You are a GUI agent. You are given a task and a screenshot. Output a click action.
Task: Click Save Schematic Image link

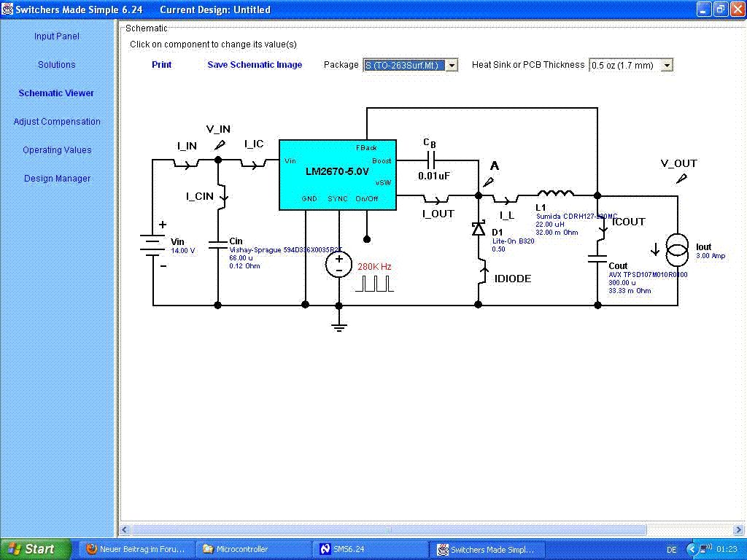255,65
